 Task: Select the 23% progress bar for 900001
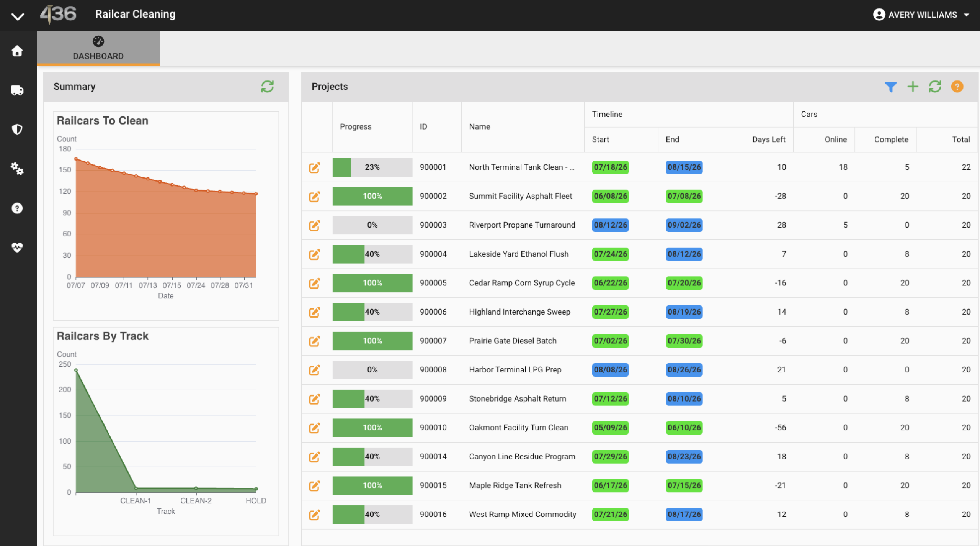[x=372, y=167]
